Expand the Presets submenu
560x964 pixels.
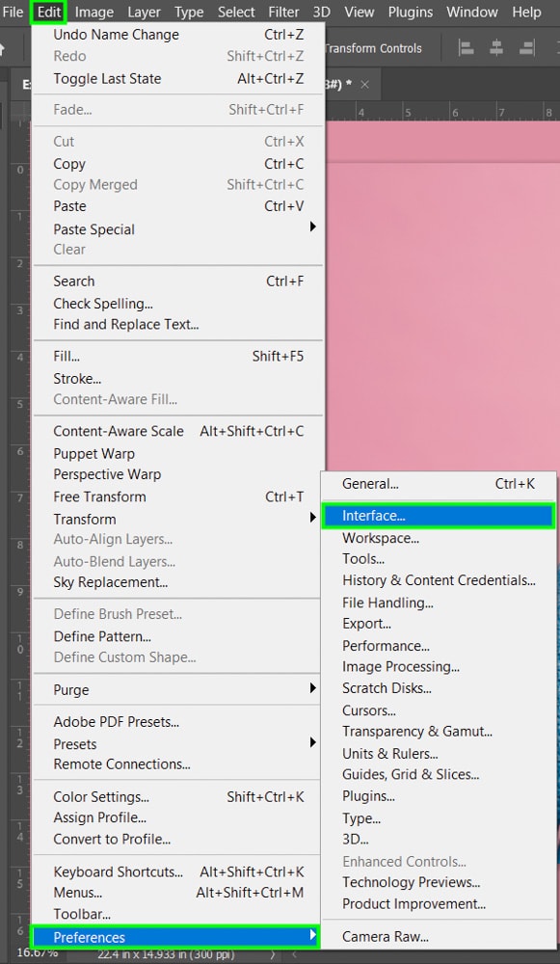pyautogui.click(x=313, y=742)
